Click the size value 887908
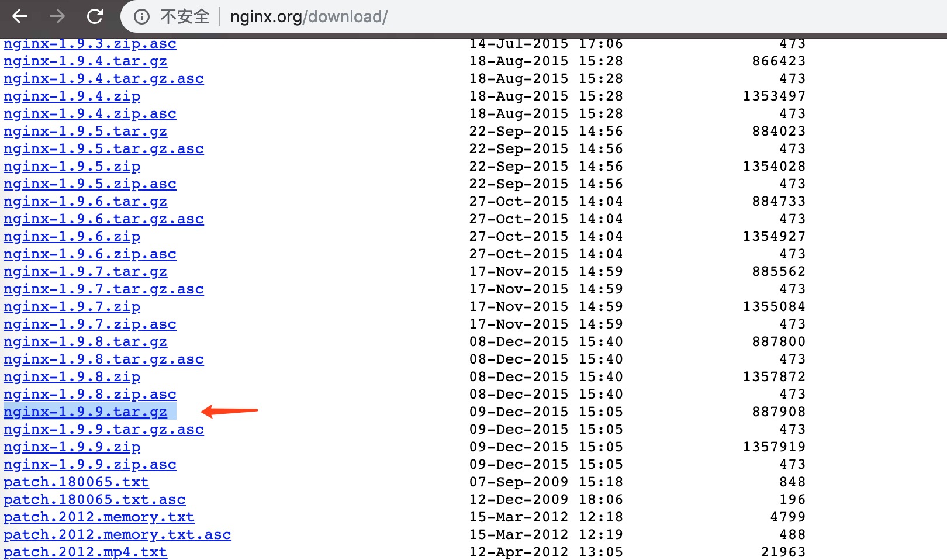Screen dimensions: 947x560 tap(779, 412)
